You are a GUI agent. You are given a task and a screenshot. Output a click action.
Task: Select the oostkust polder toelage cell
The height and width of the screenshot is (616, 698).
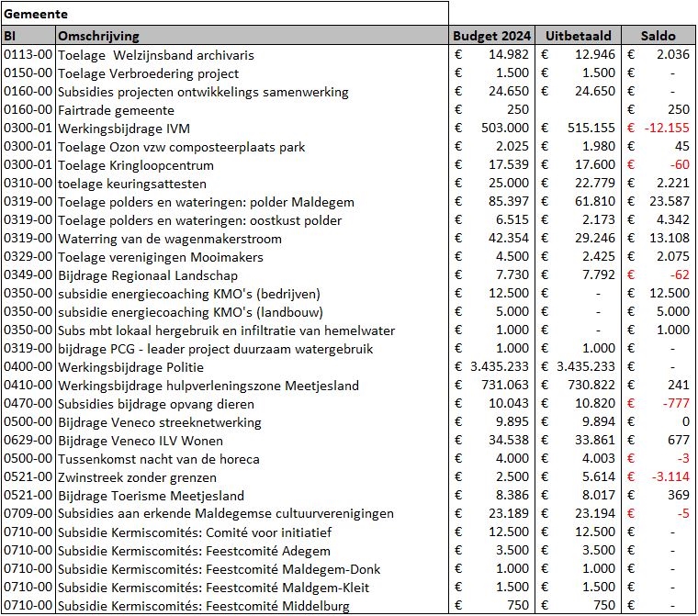pos(252,220)
